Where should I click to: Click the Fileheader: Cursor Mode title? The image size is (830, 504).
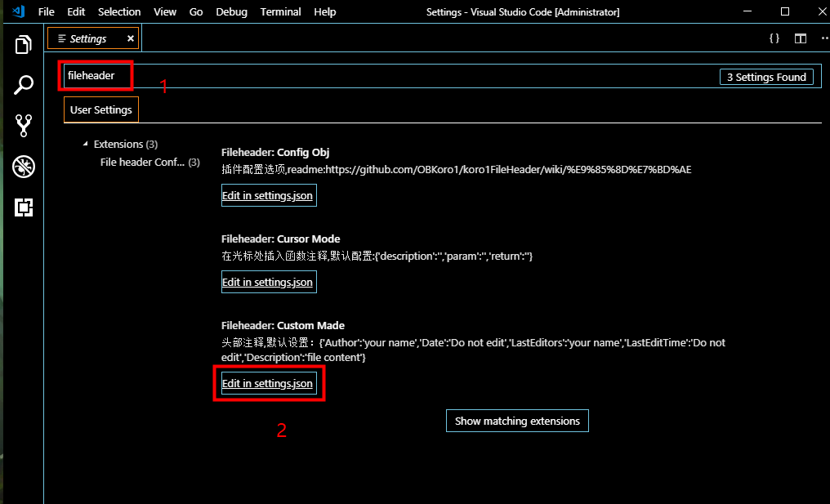tap(280, 239)
